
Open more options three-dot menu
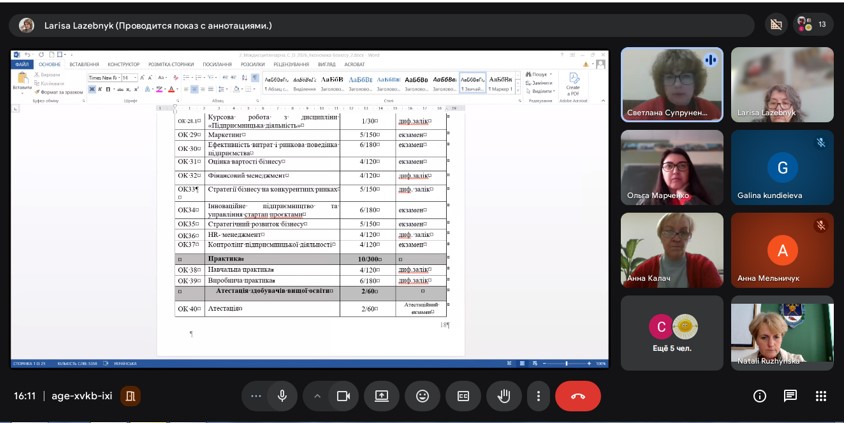538,396
